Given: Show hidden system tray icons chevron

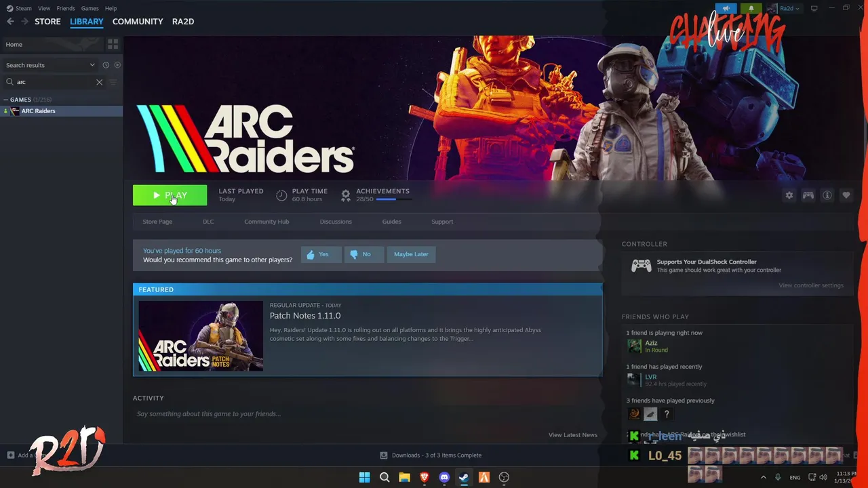Looking at the screenshot, I should click(763, 477).
